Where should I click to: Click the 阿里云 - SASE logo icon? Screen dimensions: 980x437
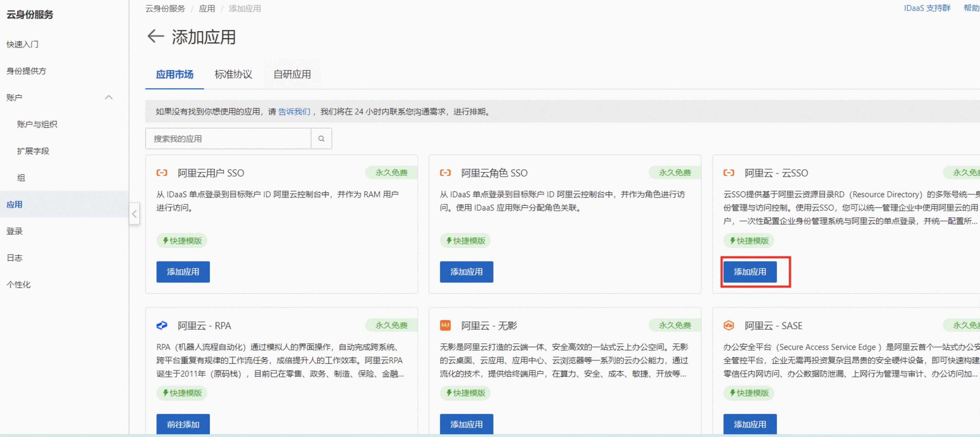point(728,325)
